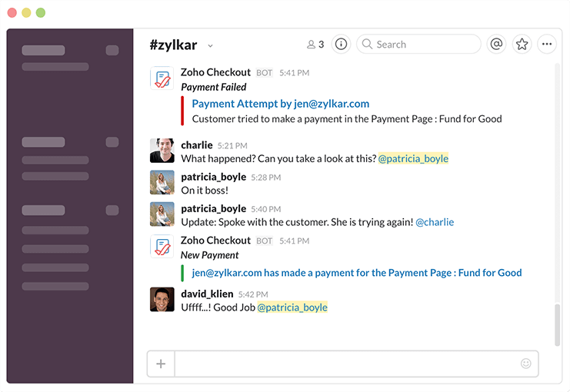
Task: Click the Zoho Checkout bot avatar for Payment Failed
Action: (x=162, y=79)
